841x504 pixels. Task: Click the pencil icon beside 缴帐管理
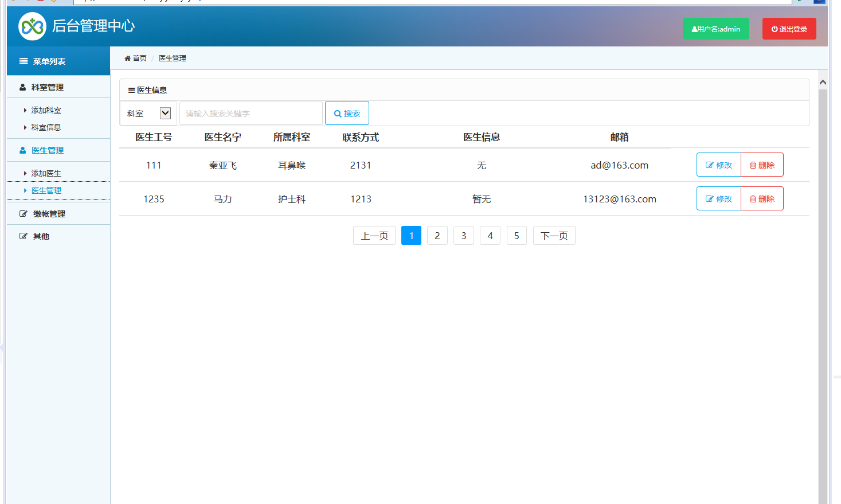pos(22,213)
